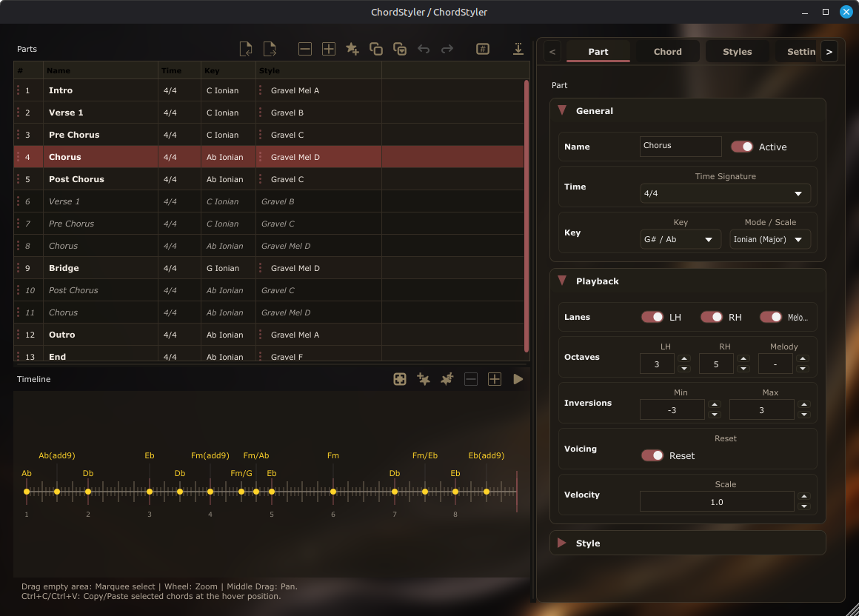Click the download arrow icon in Parts toolbar
This screenshot has height=616, width=859.
pyautogui.click(x=518, y=49)
